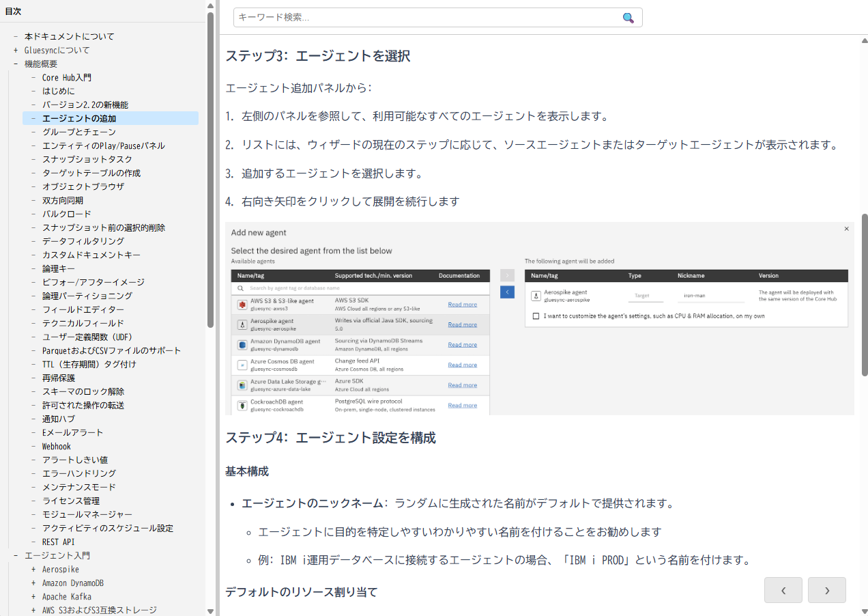
Task: Open バルクロード topic
Action: coord(67,214)
